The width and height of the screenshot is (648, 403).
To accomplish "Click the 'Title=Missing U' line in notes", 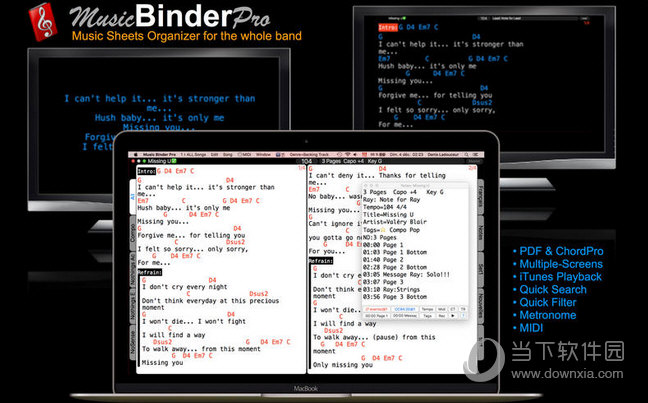I will (388, 215).
